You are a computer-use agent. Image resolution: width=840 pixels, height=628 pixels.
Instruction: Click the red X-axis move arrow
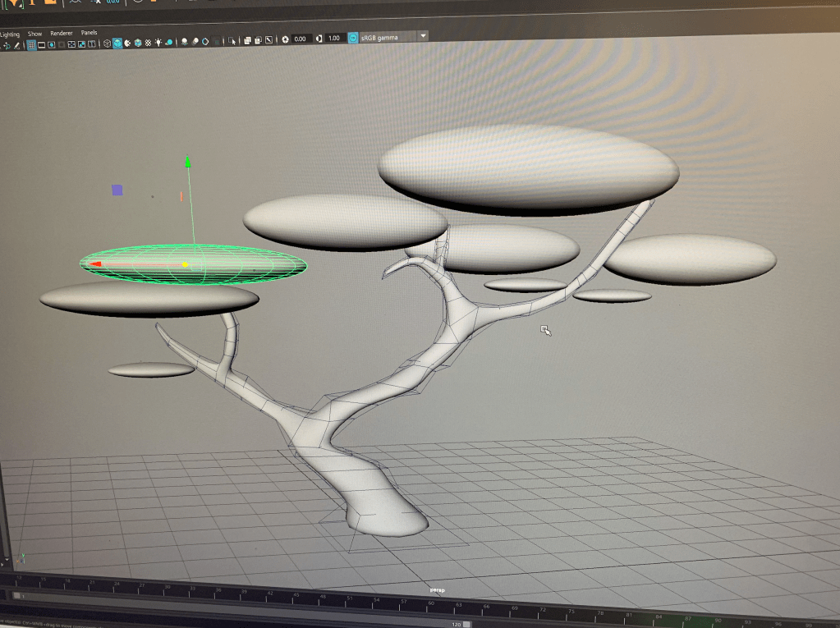[x=95, y=264]
